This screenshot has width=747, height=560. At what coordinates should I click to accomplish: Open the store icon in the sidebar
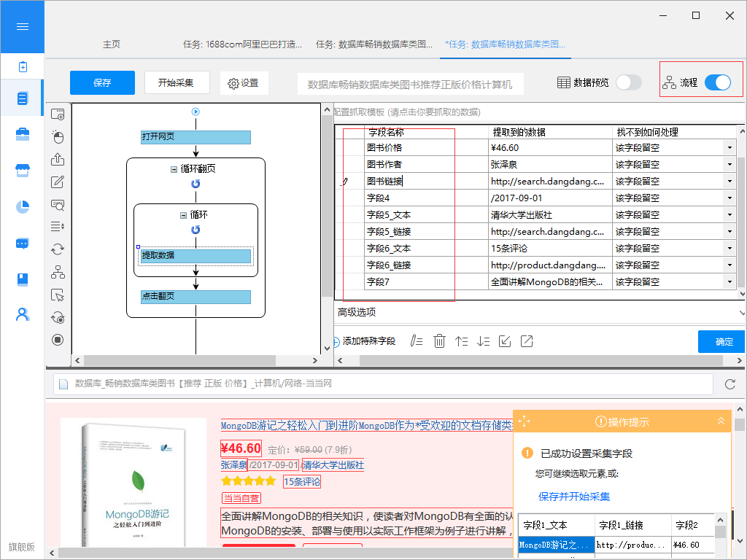23,170
